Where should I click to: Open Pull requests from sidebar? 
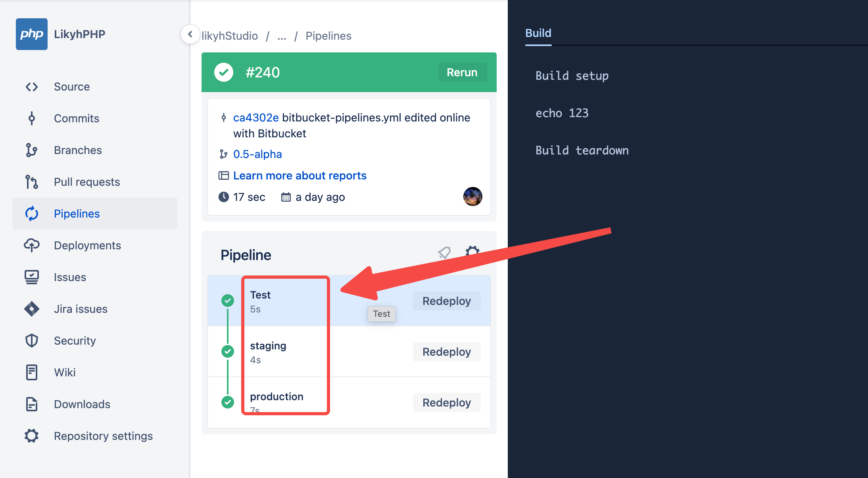86,182
